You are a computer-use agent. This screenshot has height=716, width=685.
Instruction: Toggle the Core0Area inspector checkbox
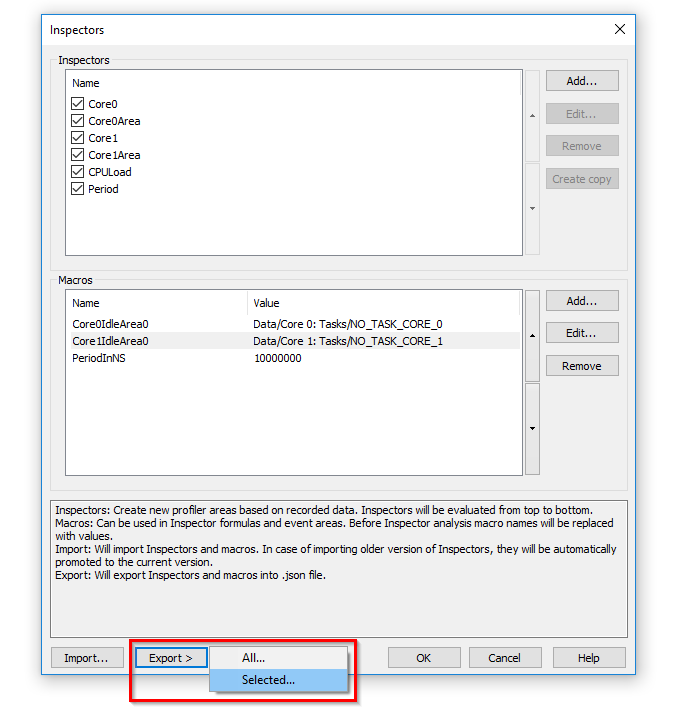coord(78,121)
